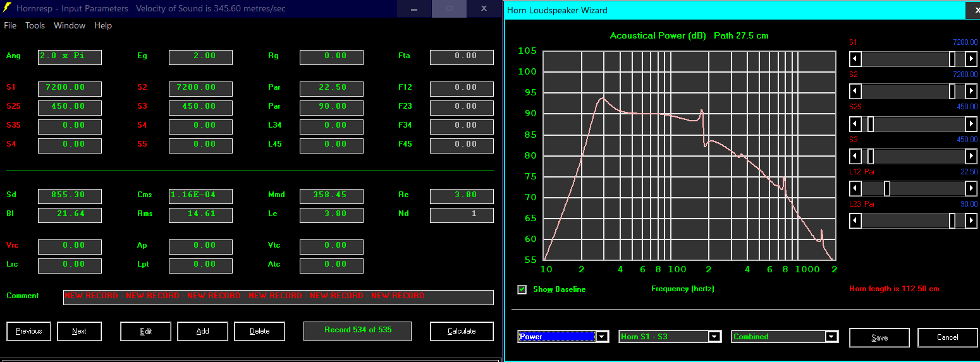980x362 pixels.
Task: Click the S1 slider right arrow
Action: click(971, 59)
